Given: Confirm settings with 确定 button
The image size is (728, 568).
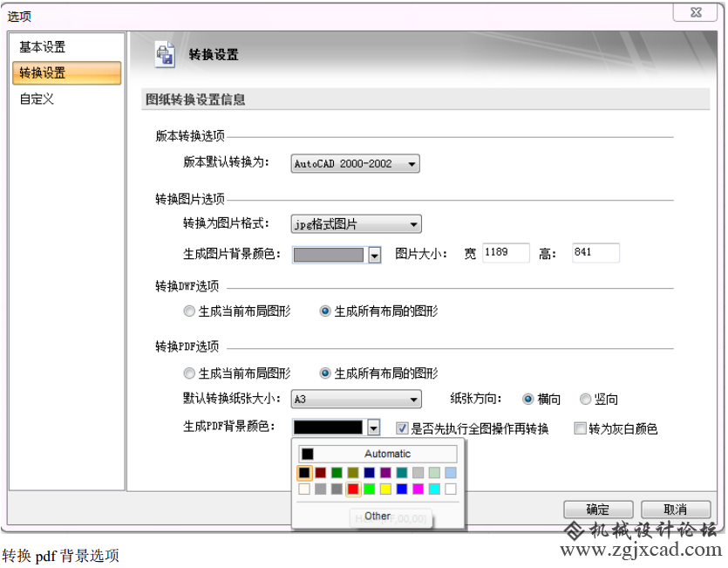Looking at the screenshot, I should pos(598,510).
